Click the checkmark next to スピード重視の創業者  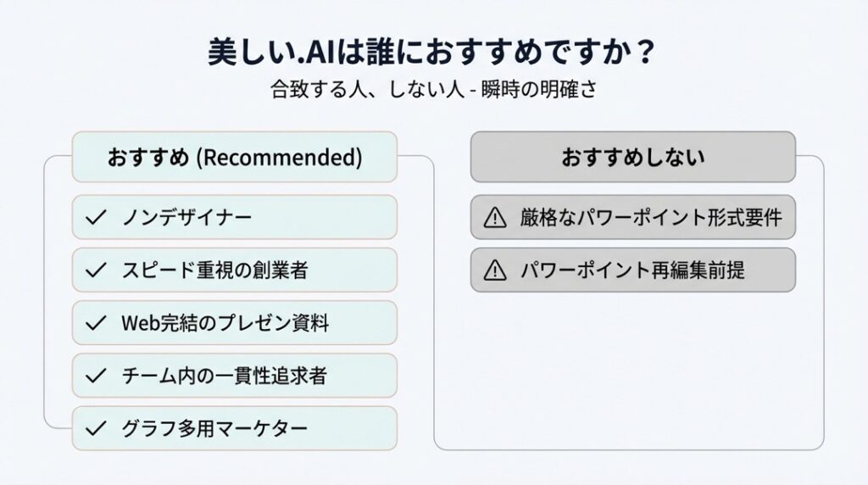[x=96, y=270]
